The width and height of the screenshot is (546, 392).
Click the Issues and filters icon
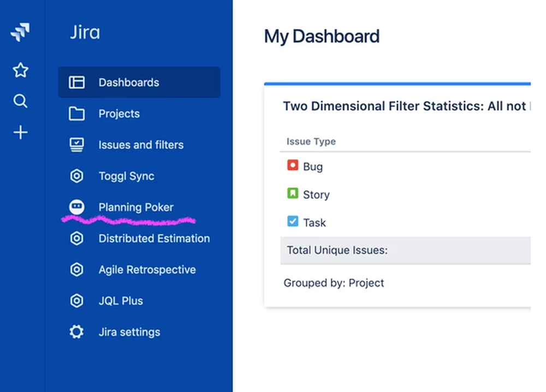pyautogui.click(x=76, y=145)
